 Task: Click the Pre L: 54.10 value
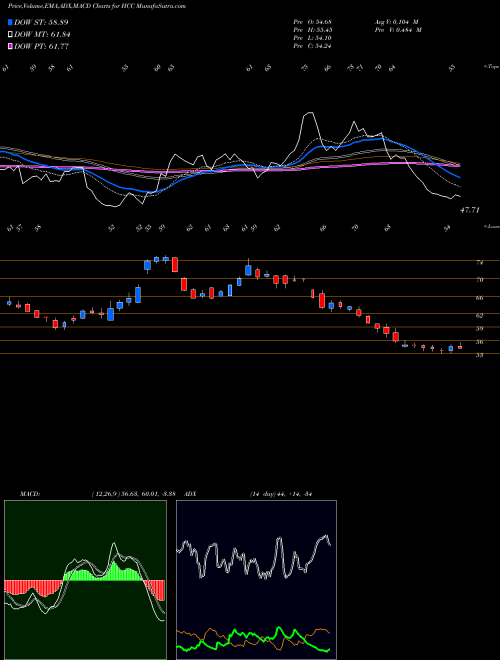(x=312, y=38)
